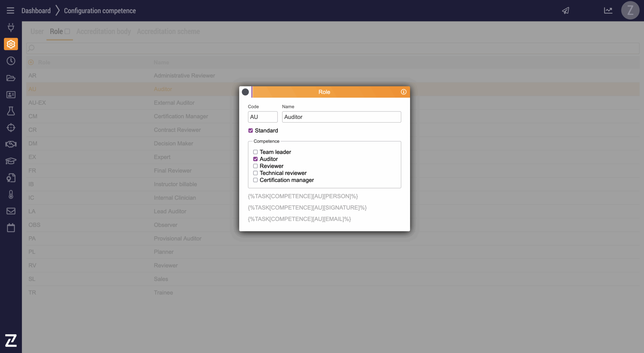Click the graduation cap sidebar icon
The height and width of the screenshot is (353, 644).
11,161
